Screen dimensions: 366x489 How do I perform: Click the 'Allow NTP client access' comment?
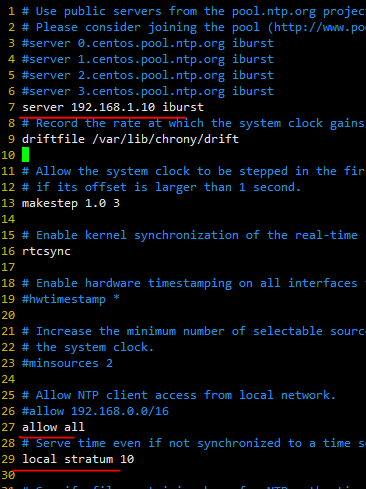pyautogui.click(x=179, y=395)
